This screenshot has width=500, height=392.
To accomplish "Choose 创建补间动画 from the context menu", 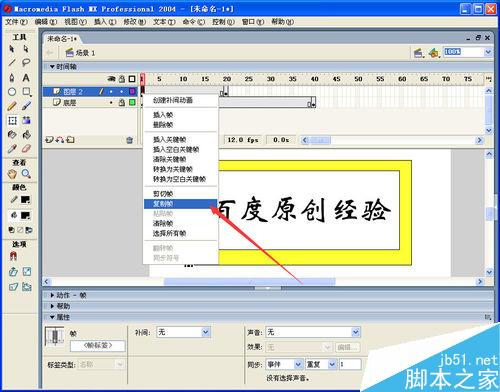I will point(180,100).
